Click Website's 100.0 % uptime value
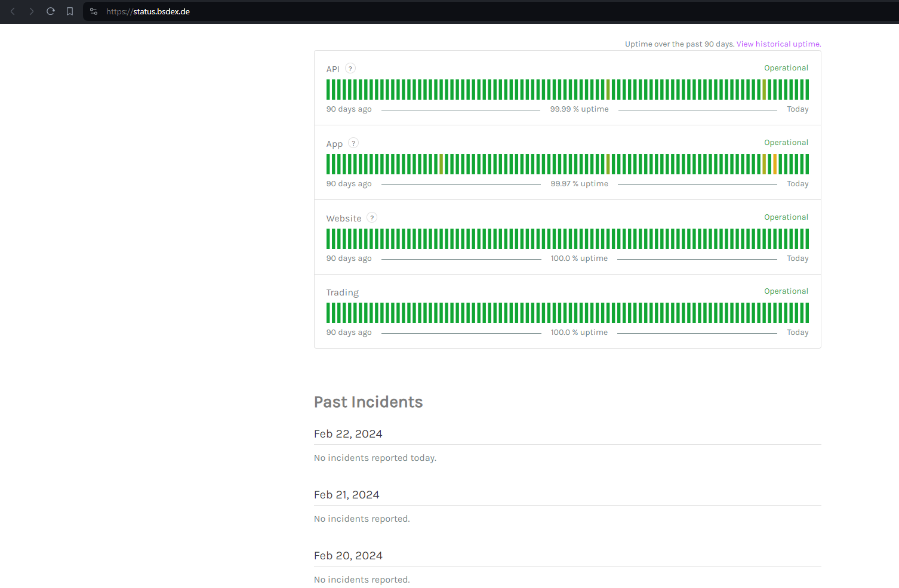This screenshot has width=899, height=588. tap(579, 258)
